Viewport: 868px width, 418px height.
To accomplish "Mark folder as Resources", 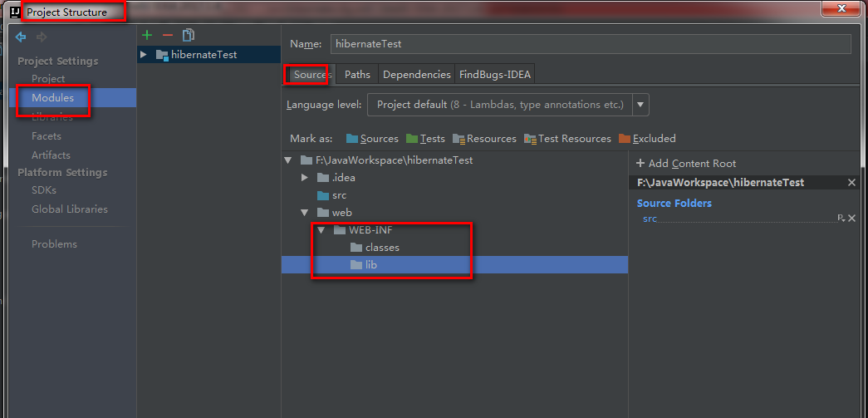I will [x=484, y=139].
